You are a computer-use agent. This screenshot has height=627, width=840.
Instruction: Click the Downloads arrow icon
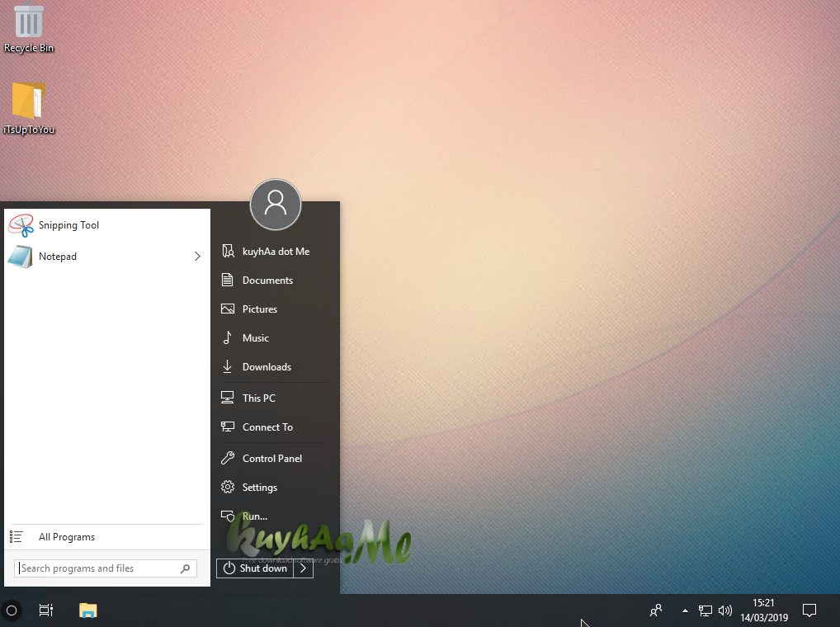click(227, 366)
